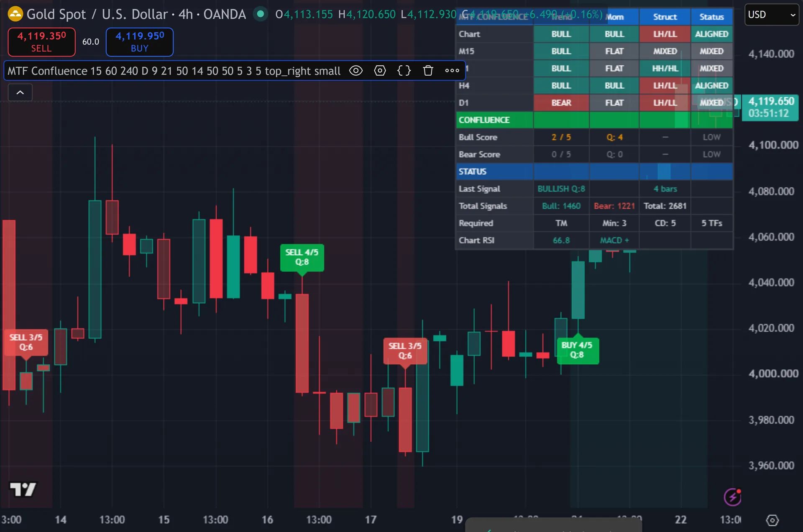
Task: Click the Struct column header in table
Action: pyautogui.click(x=665, y=17)
